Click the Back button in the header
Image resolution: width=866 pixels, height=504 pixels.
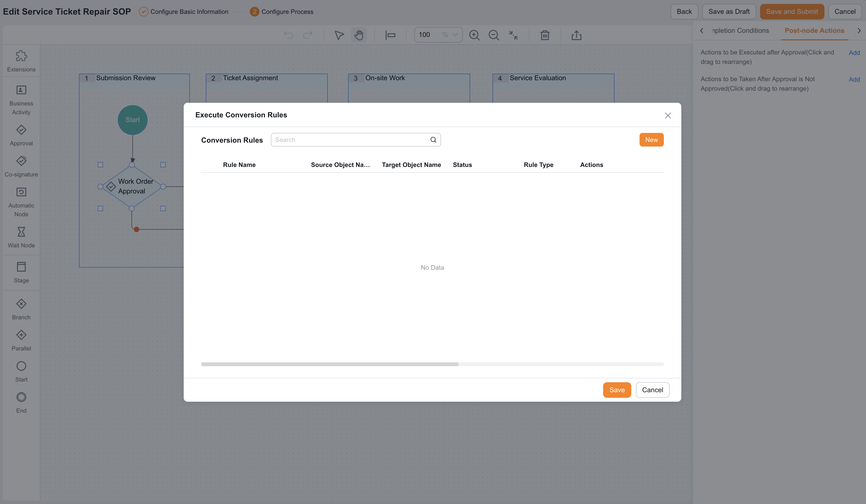click(684, 12)
